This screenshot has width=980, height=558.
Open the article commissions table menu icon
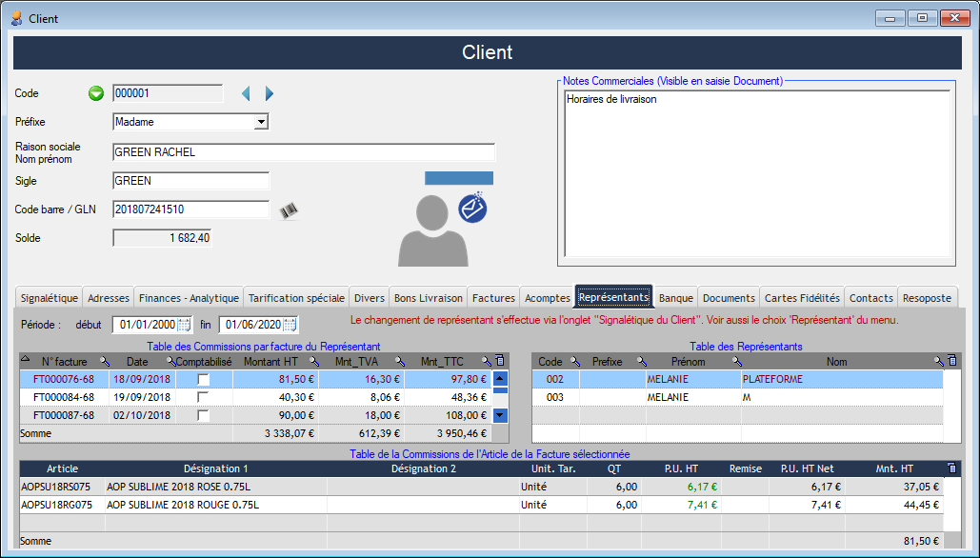pyautogui.click(x=951, y=468)
